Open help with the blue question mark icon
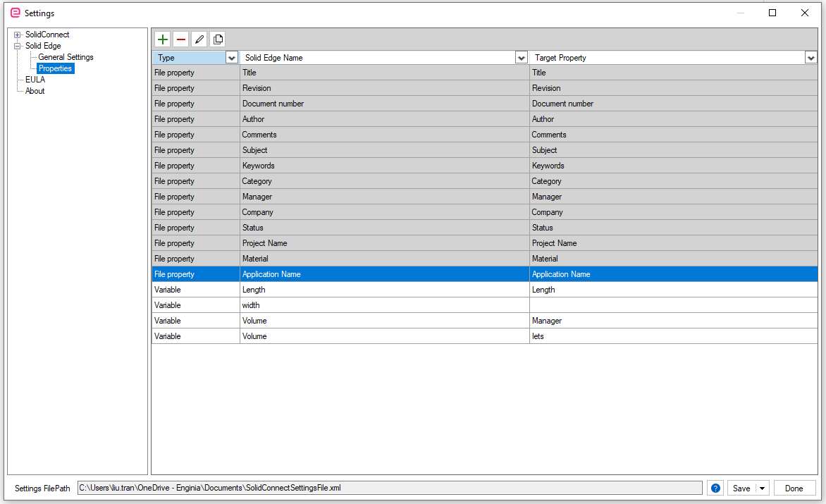Viewport: 826px width, 504px height. tap(715, 488)
